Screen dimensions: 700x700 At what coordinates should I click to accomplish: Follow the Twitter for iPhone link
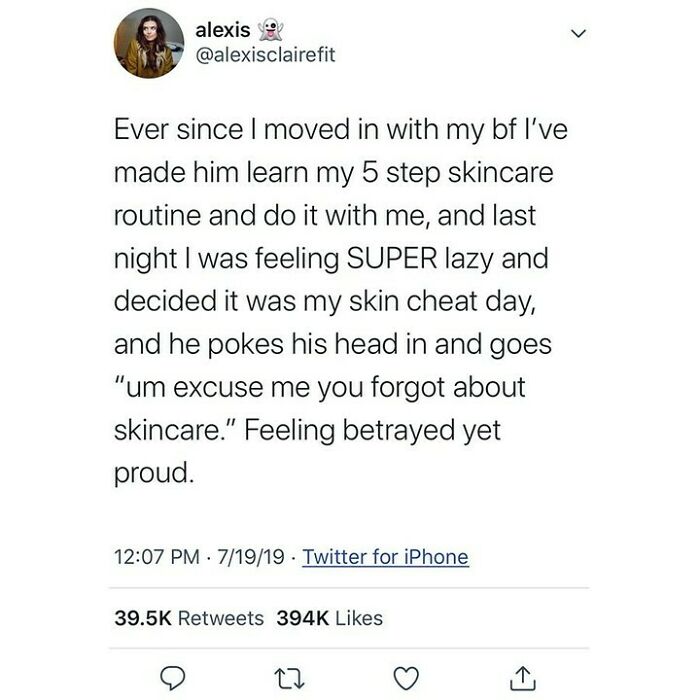coord(386,557)
